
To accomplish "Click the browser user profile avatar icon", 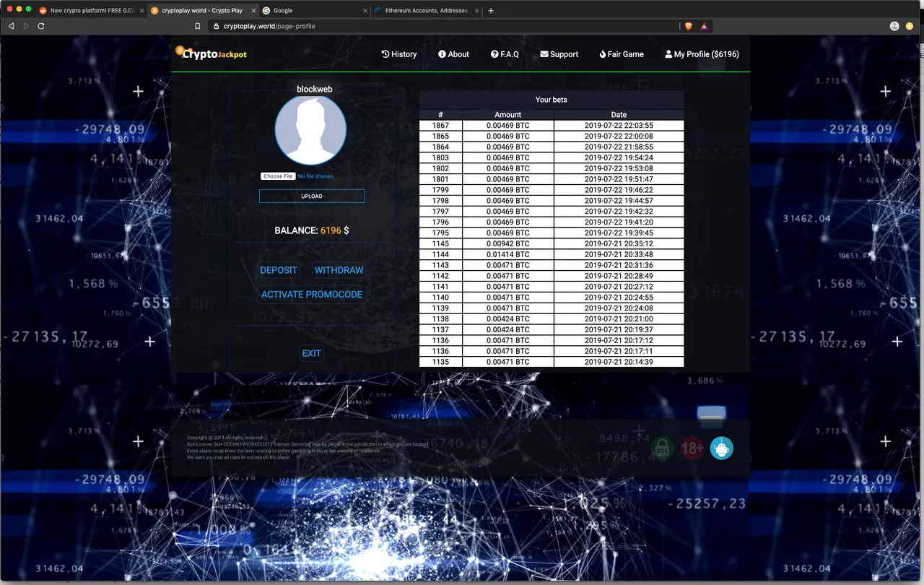I will click(894, 26).
